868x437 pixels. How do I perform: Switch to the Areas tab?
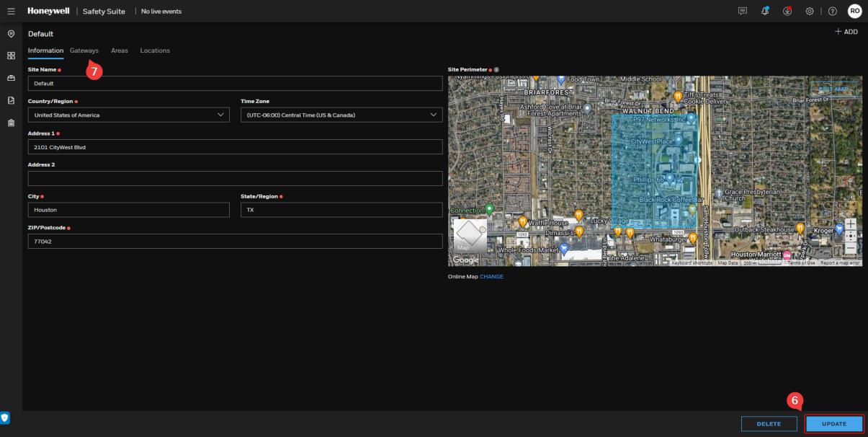click(120, 50)
